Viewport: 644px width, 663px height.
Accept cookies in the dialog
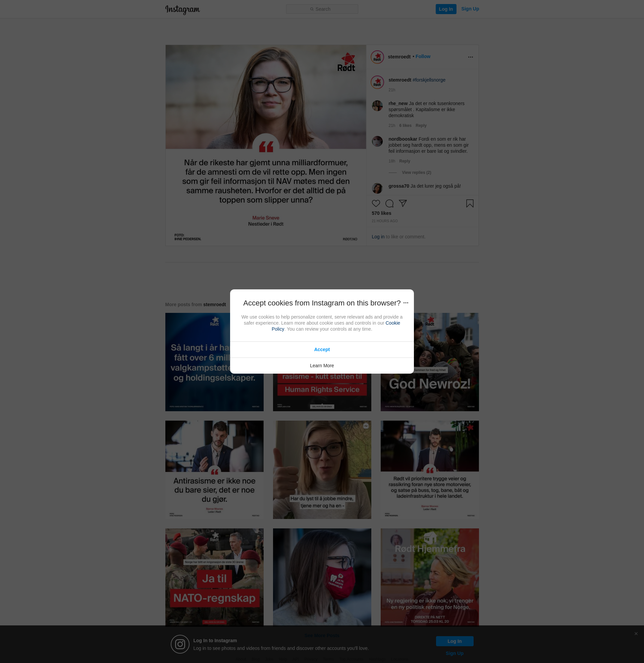(322, 349)
